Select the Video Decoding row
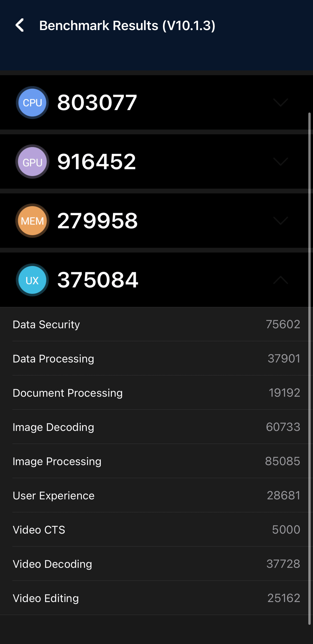Viewport: 313px width, 644px height. click(x=156, y=564)
